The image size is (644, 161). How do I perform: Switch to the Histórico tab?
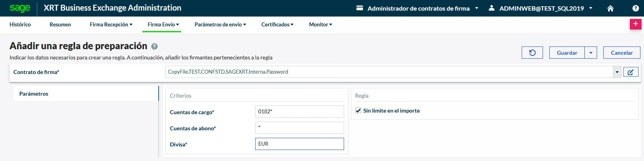(20, 24)
